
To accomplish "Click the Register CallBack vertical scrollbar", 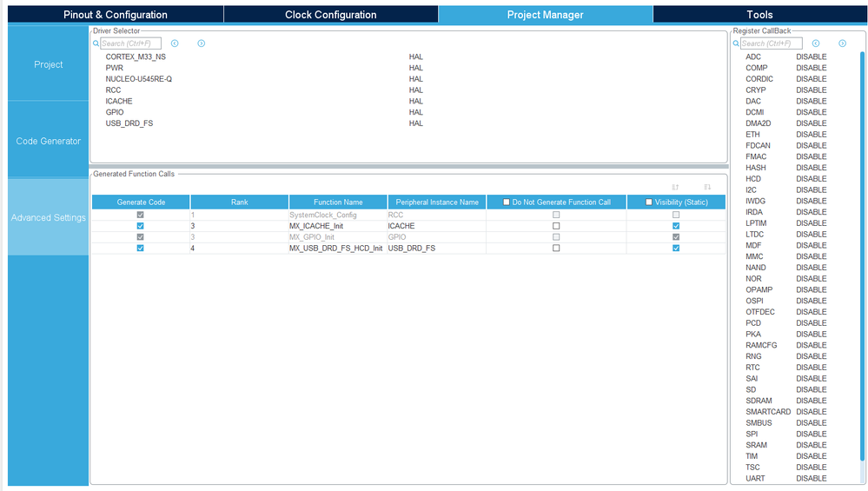I will [862, 255].
